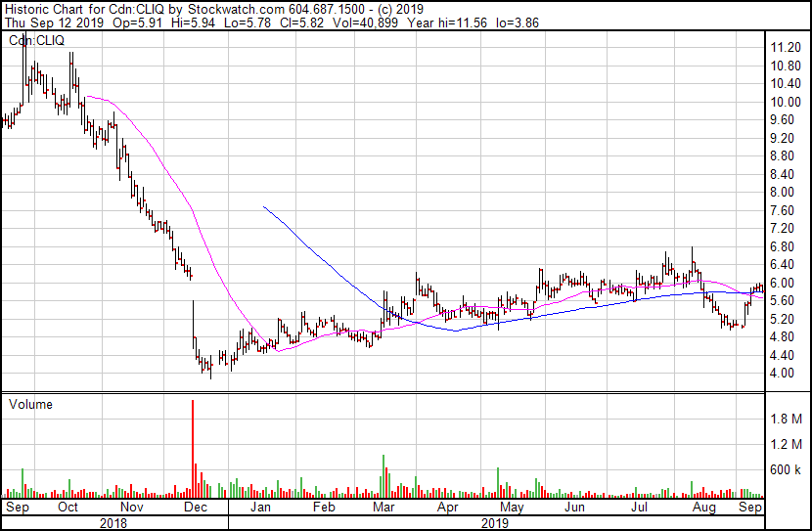The height and width of the screenshot is (531, 812).
Task: Click the 'May' month label
Action: click(512, 508)
